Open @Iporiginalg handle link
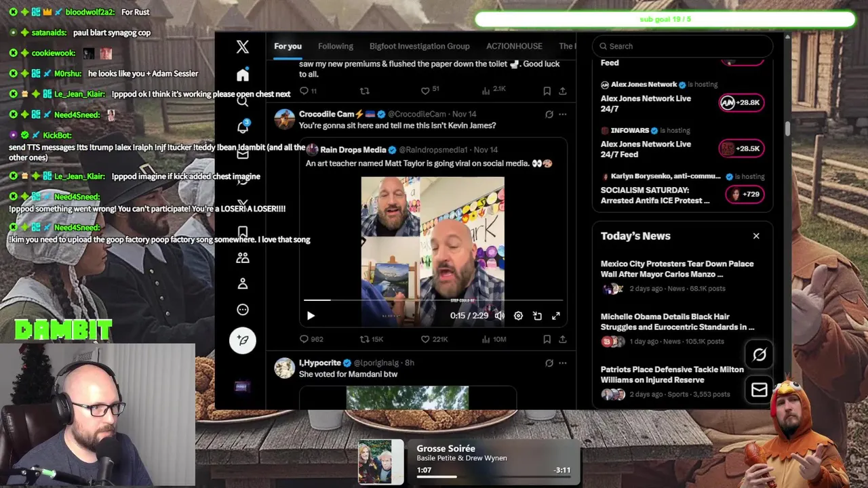 point(376,363)
